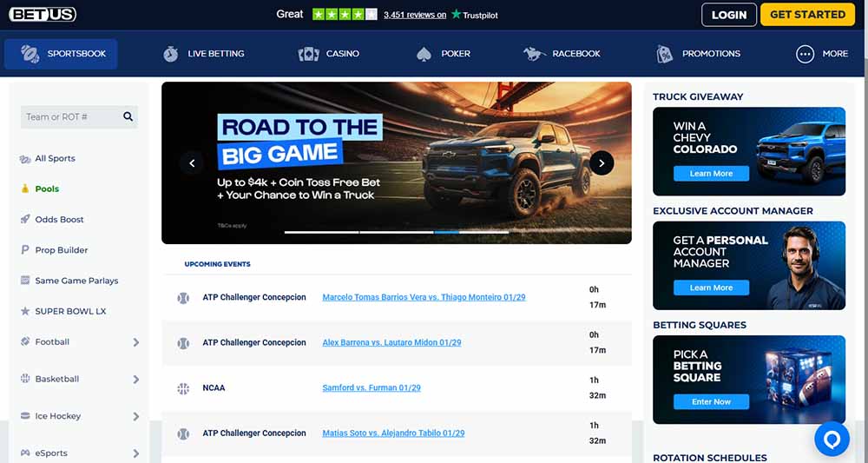This screenshot has width=868, height=463.
Task: Select Prop Builder in sidebar
Action: 62,250
